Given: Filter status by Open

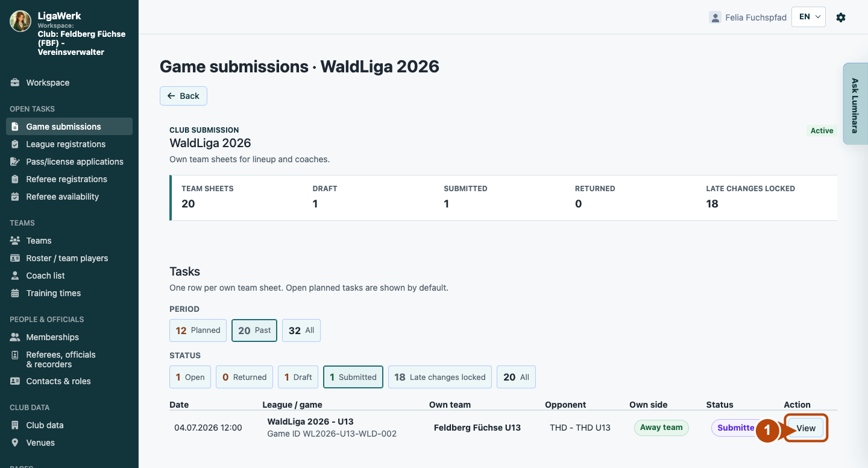Looking at the screenshot, I should click(190, 377).
